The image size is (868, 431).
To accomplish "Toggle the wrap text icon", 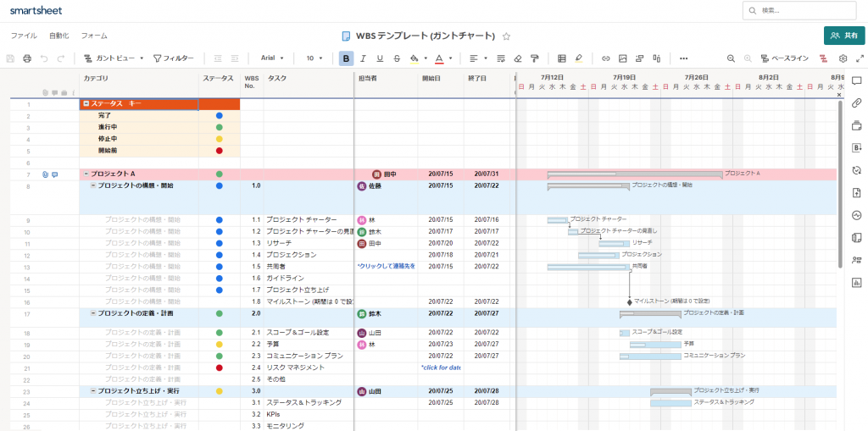I will 501,58.
